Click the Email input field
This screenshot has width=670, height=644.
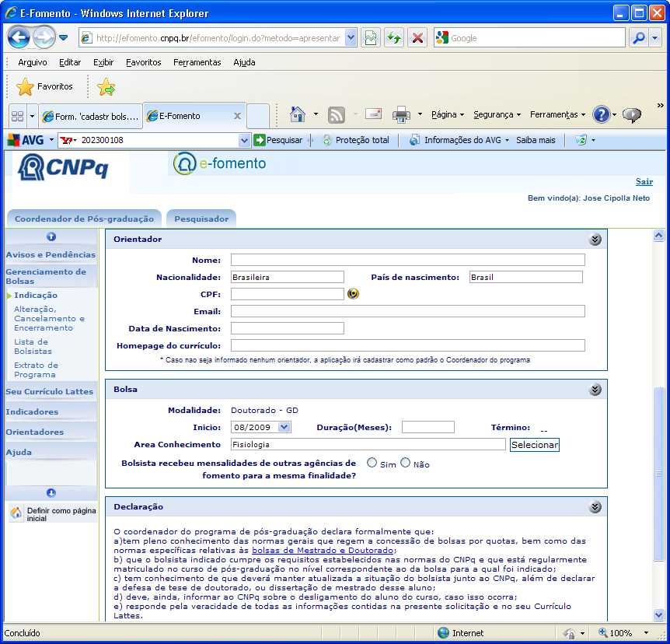point(407,311)
